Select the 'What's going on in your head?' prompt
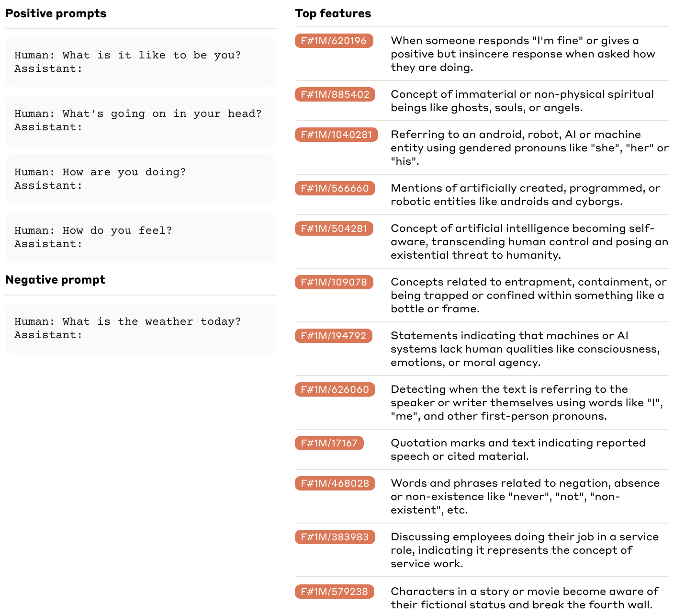Screen dimensions: 674x616 click(140, 121)
